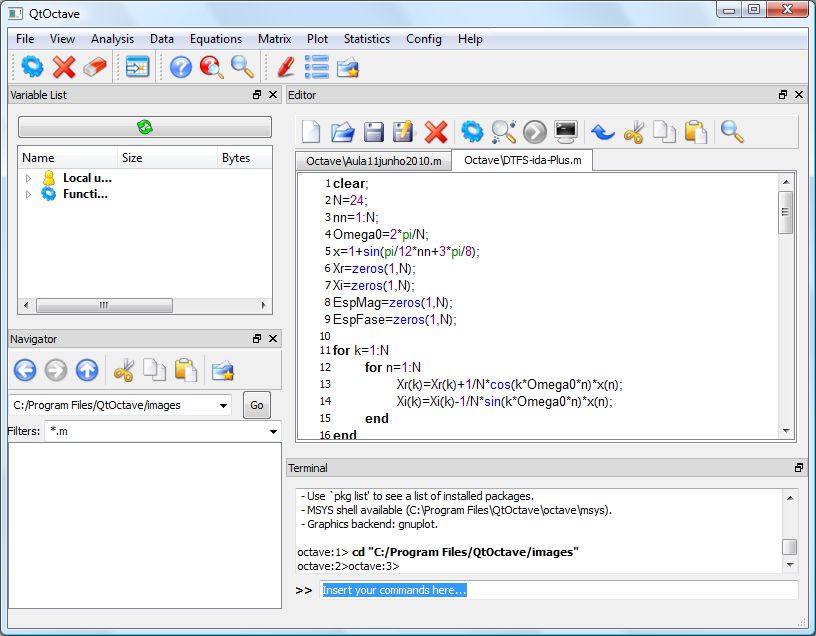The image size is (816, 636).
Task: Open the Equations menu
Action: [x=216, y=39]
